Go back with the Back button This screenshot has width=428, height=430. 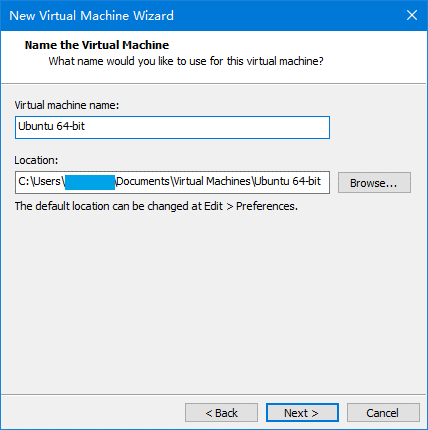[x=221, y=413]
